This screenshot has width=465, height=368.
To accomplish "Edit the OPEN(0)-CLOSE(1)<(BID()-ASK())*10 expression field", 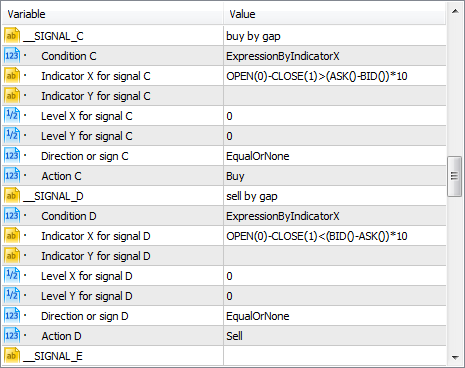I will click(335, 236).
